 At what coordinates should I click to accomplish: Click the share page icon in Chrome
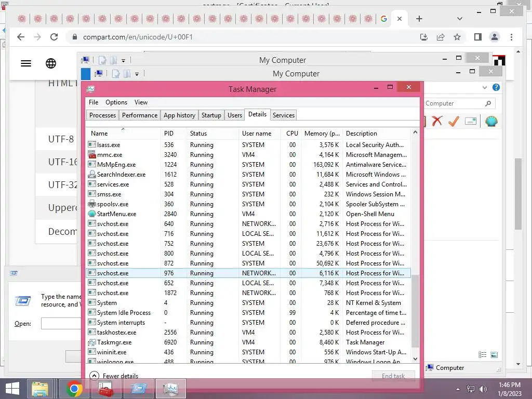pos(441,37)
